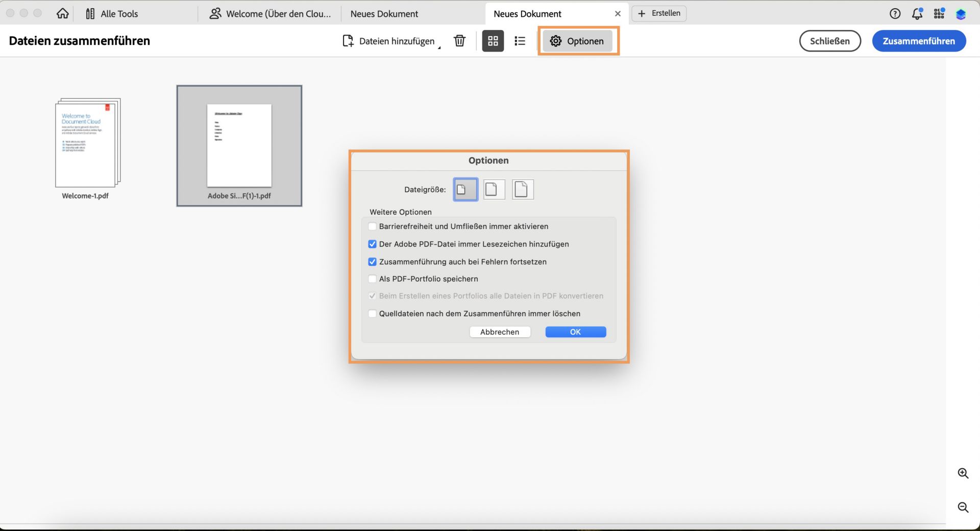Zoom in on thumbnails
This screenshot has width=980, height=531.
point(963,473)
